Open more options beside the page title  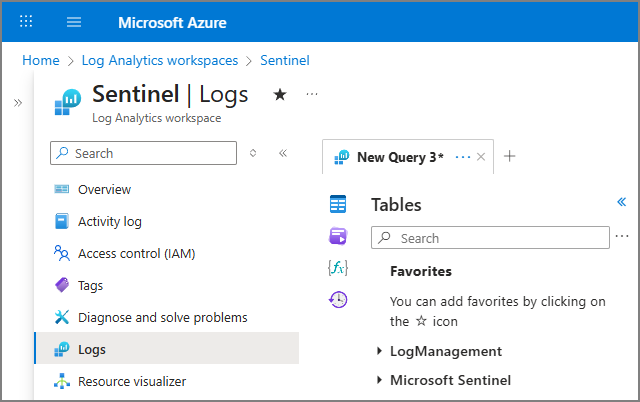312,95
